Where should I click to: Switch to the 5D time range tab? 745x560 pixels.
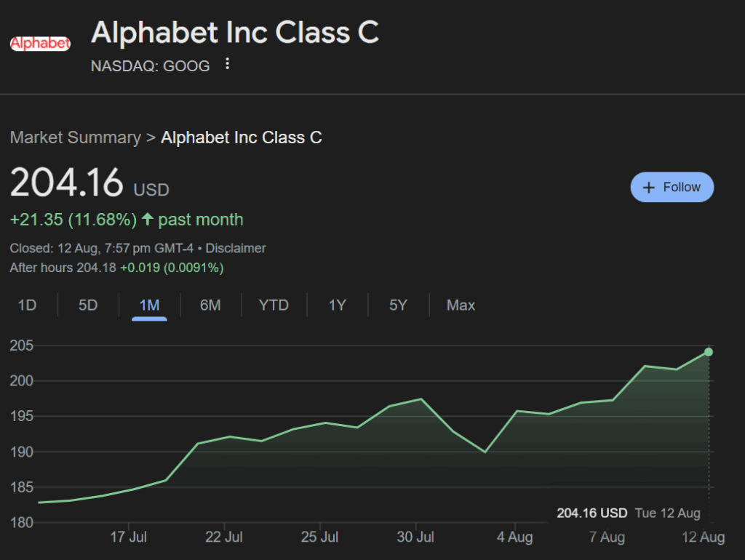point(87,305)
